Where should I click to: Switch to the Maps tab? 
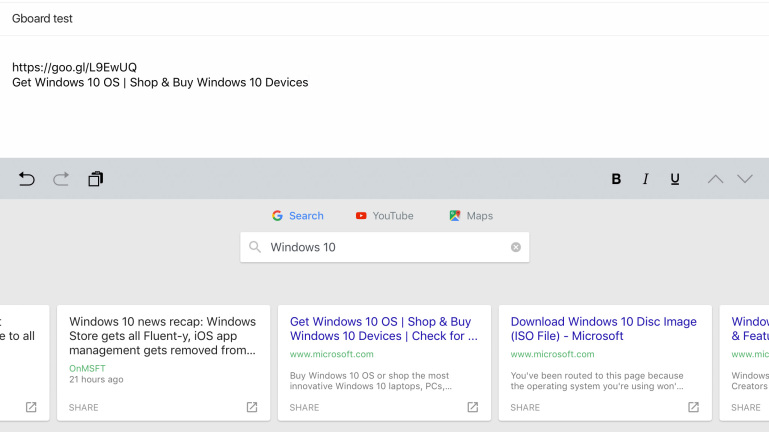click(x=471, y=216)
